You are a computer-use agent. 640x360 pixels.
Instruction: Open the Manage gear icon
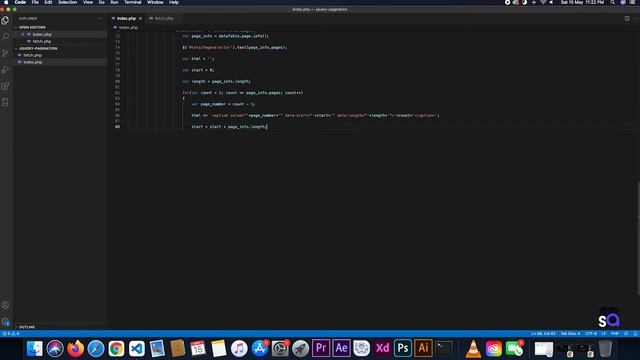(5, 322)
